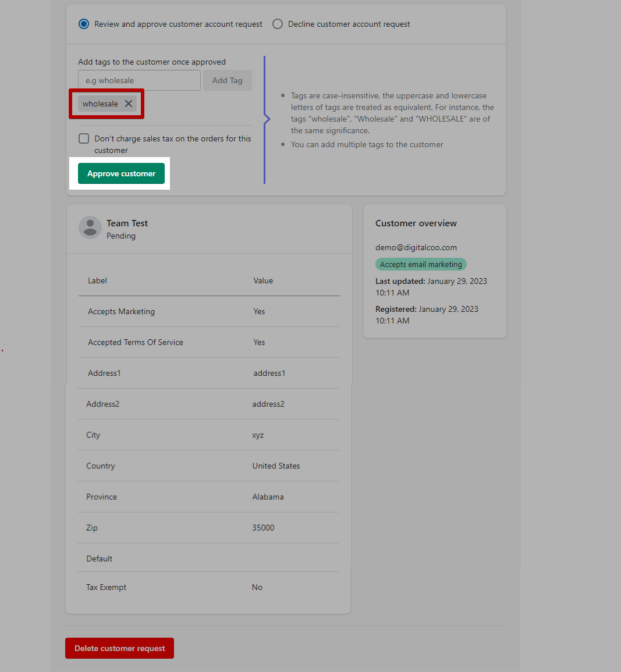Enable the don't charge sales tax checkbox

click(x=84, y=138)
